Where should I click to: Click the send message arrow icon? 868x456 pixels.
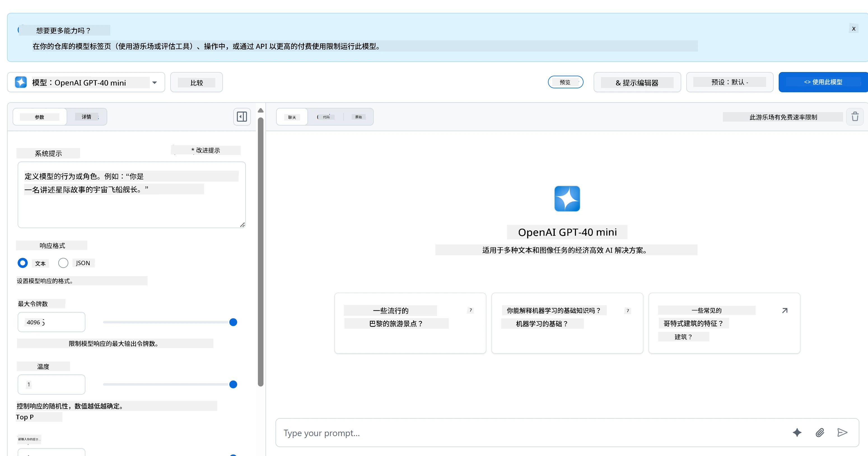(842, 433)
